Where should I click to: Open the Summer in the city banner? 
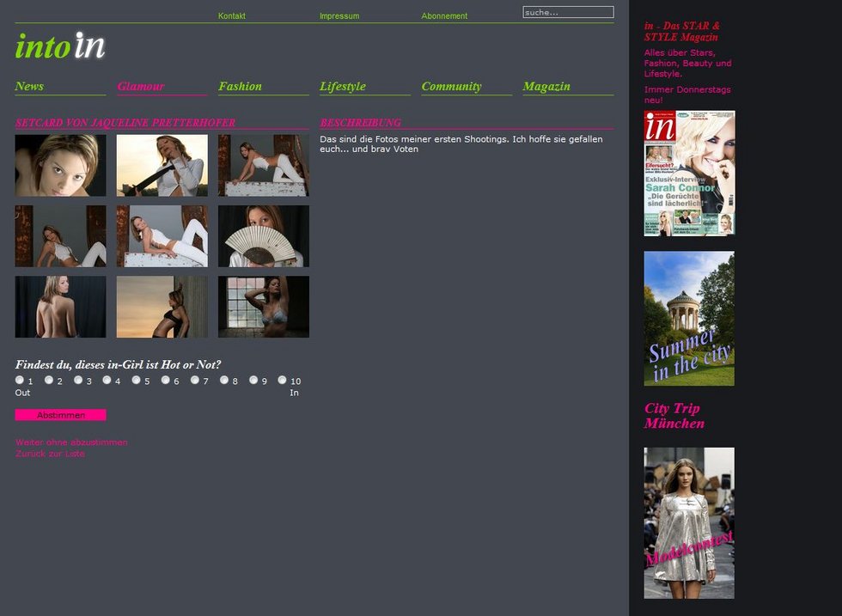click(x=689, y=319)
